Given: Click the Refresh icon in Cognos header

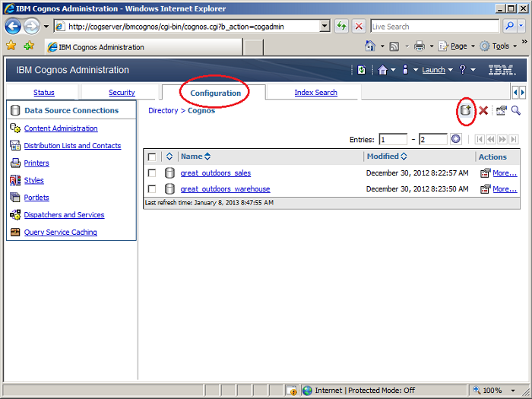Looking at the screenshot, I should coord(362,70).
